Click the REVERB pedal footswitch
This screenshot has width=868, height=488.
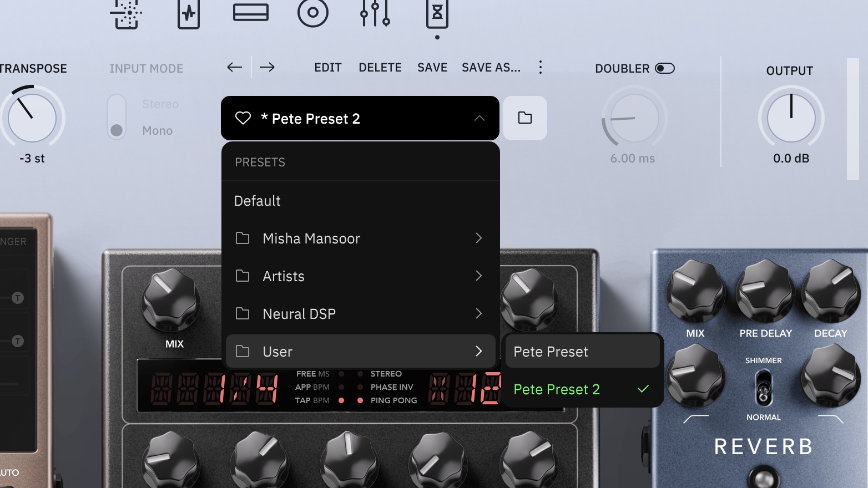click(x=764, y=477)
